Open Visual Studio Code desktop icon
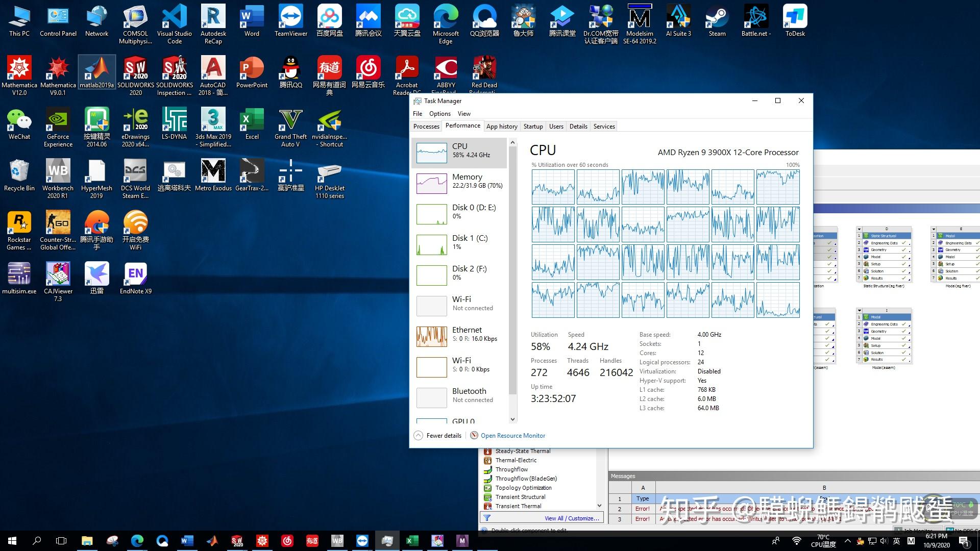 (175, 24)
